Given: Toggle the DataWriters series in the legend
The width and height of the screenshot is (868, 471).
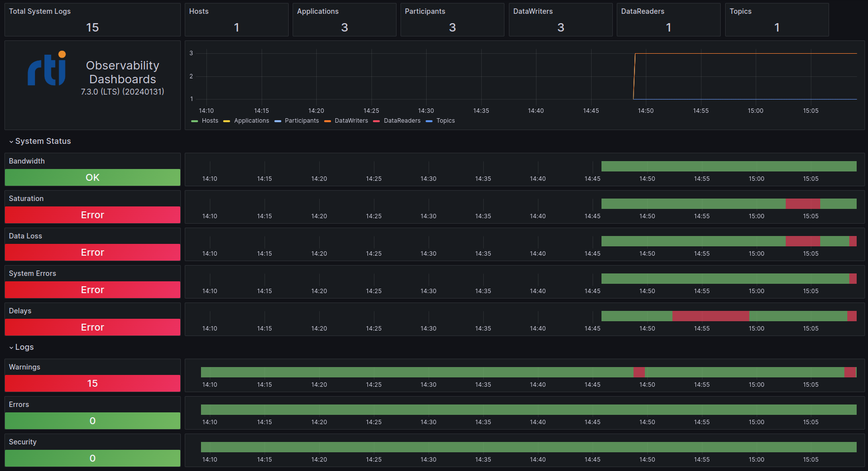Looking at the screenshot, I should [351, 121].
